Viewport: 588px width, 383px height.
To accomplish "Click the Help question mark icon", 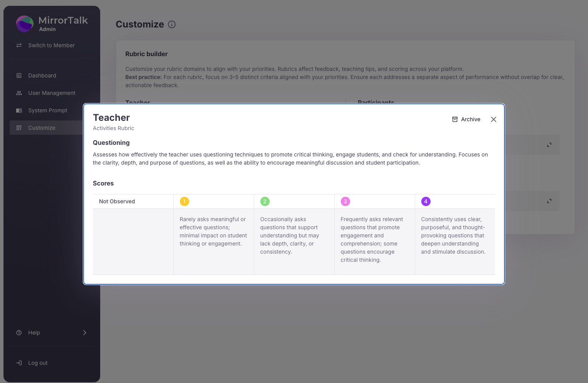I will pos(19,333).
